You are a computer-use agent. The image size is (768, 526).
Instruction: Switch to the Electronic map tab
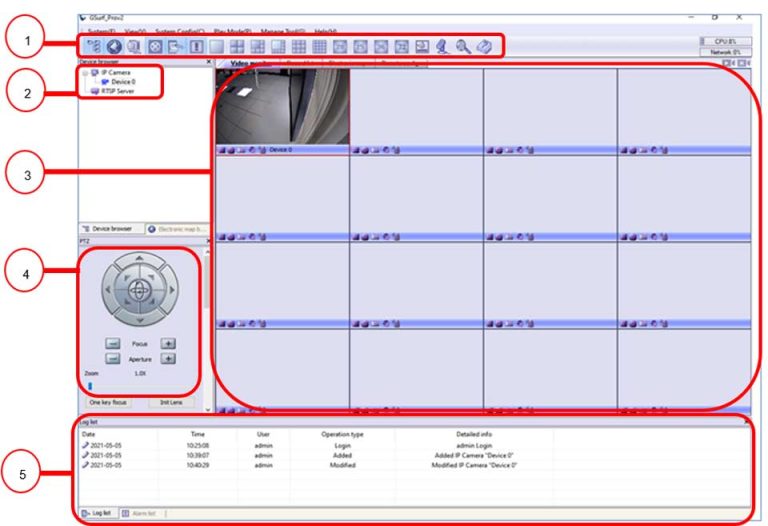point(176,229)
